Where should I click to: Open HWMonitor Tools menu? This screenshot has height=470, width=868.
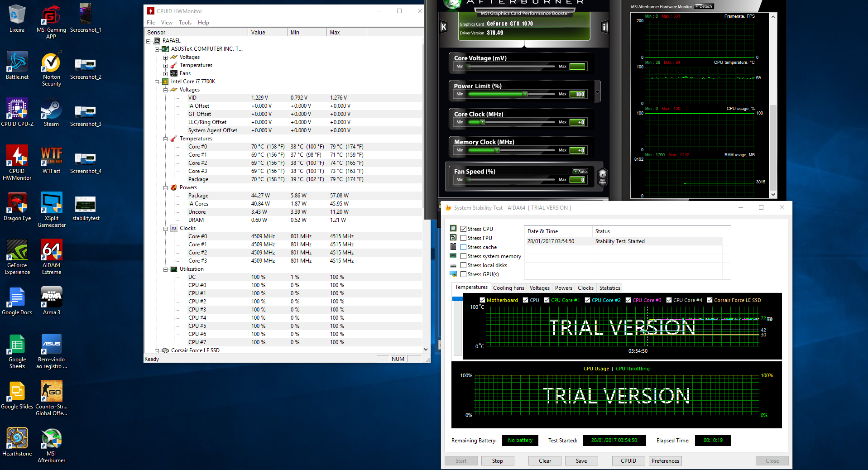(x=185, y=23)
